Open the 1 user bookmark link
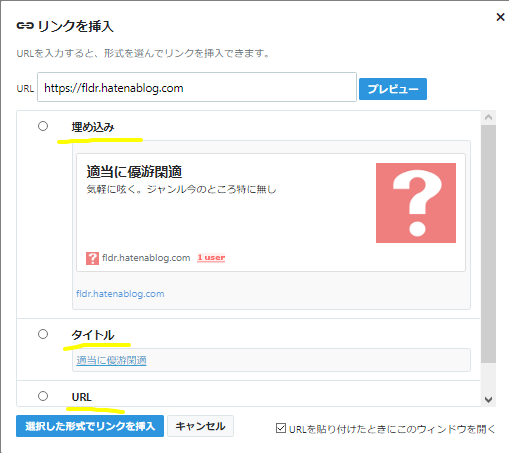This screenshot has height=453, width=509. pyautogui.click(x=211, y=258)
